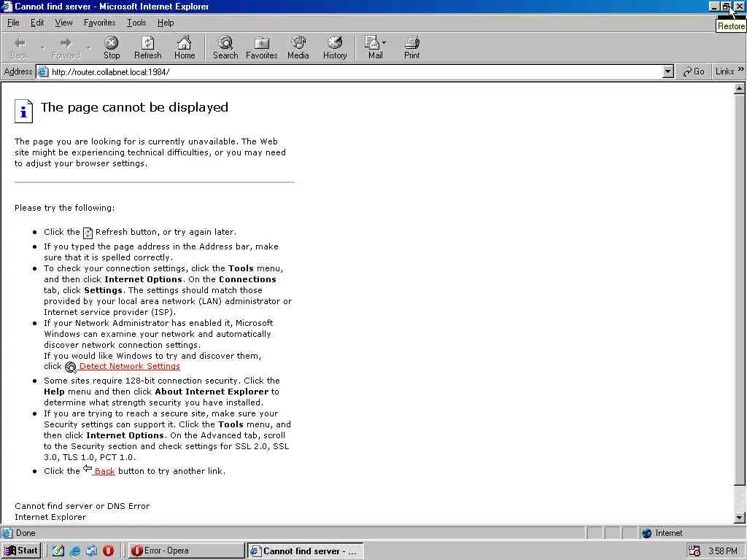Print the page with the Print button
This screenshot has width=747, height=560.
[x=412, y=47]
